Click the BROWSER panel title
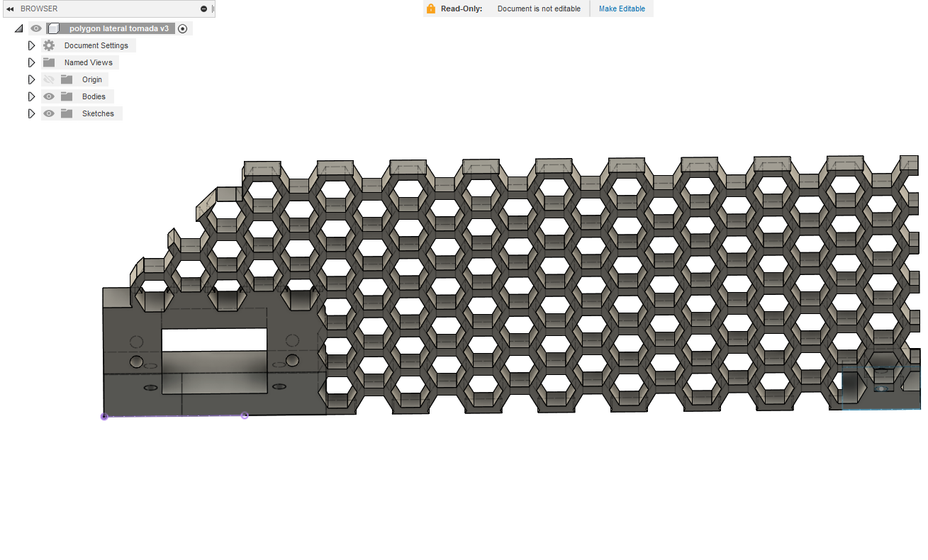This screenshot has width=928, height=560. [x=39, y=9]
